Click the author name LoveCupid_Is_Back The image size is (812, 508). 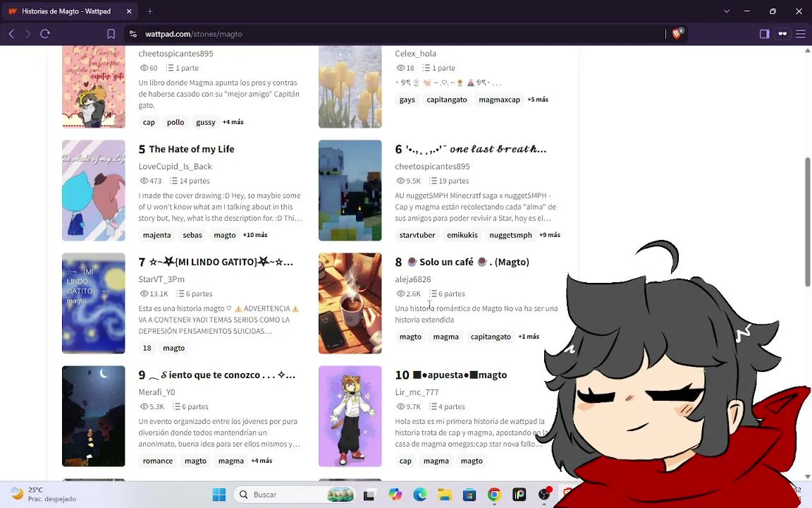coord(175,167)
